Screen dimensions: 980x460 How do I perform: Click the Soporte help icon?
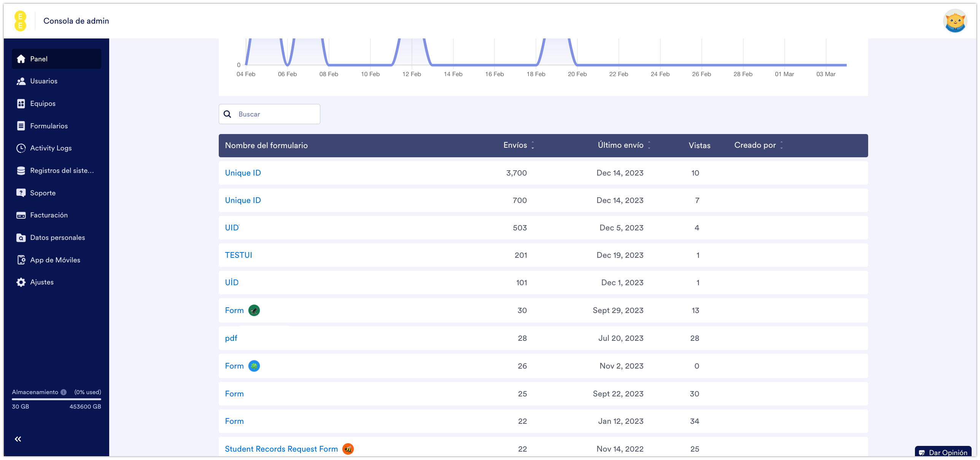[x=21, y=193]
